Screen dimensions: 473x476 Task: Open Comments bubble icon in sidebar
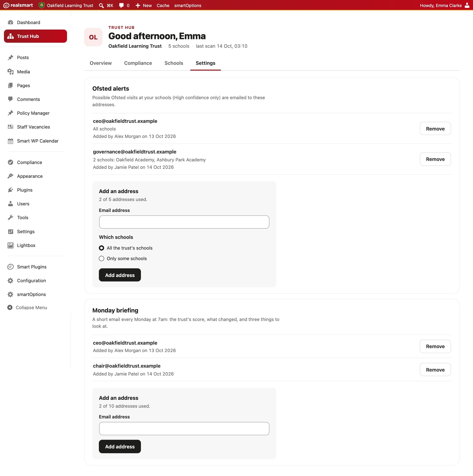10,99
